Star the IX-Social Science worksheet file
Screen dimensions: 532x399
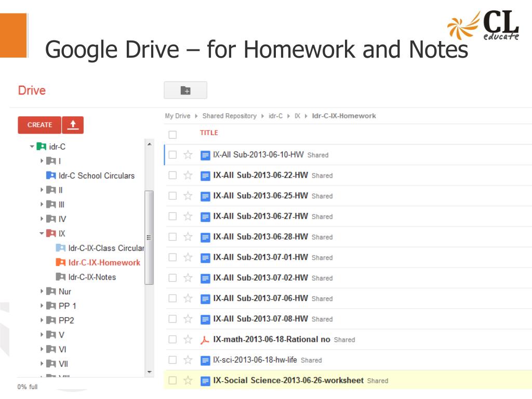pos(188,380)
